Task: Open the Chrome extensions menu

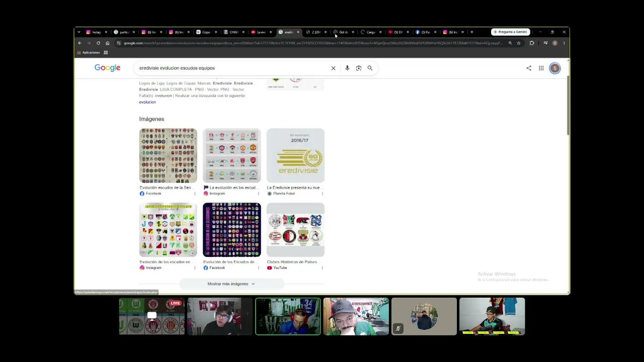Action: (532, 43)
